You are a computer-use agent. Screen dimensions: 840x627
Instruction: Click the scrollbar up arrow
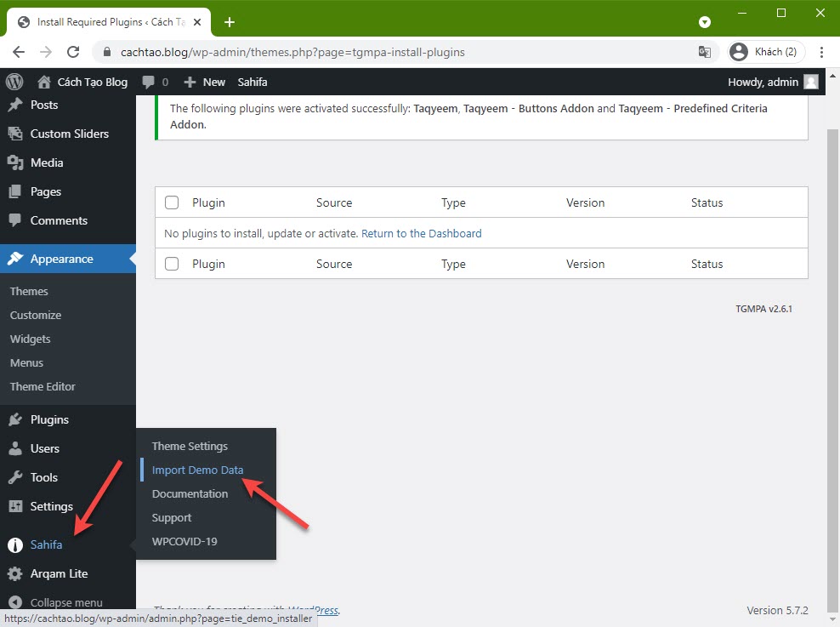click(x=832, y=76)
